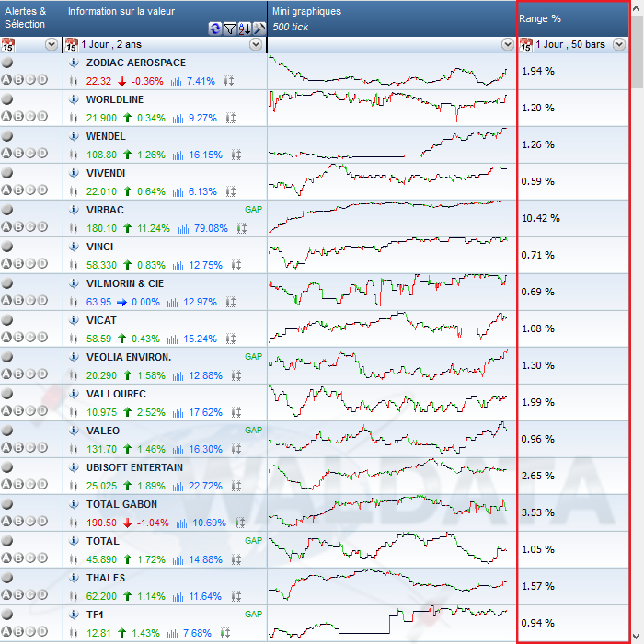The height and width of the screenshot is (644, 644).
Task: Open info icon for ZODIAC AEROSPACE
Action: (74, 63)
